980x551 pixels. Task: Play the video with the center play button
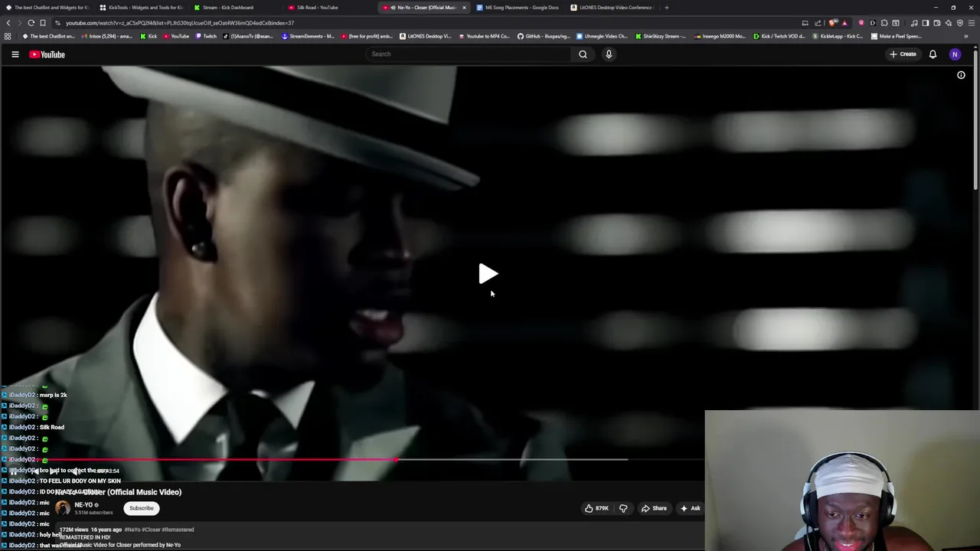[488, 274]
